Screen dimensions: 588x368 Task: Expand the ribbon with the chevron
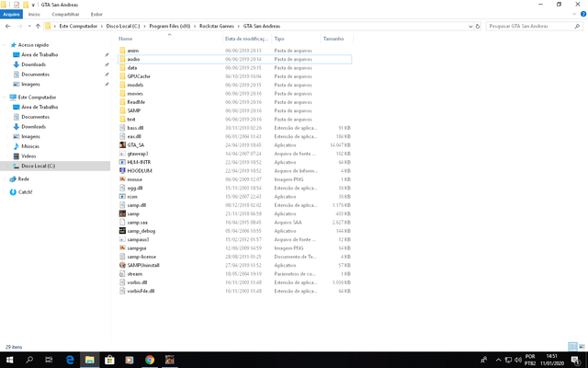(x=574, y=14)
